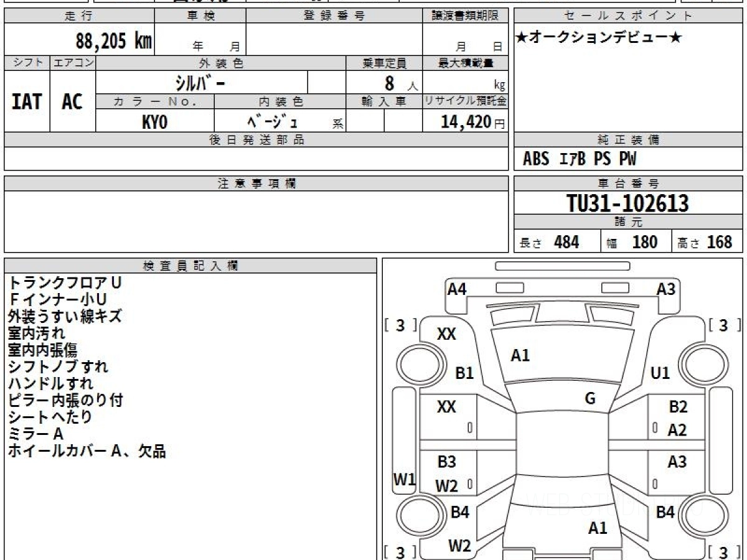The height and width of the screenshot is (560, 747).
Task: Select inspector note トランクフロアU
Action: 65,282
